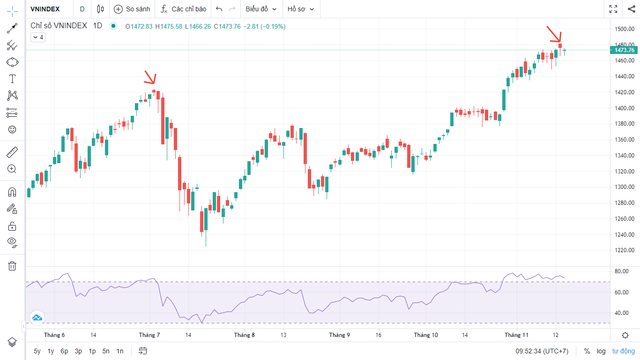This screenshot has height=360, width=640.
Task: Click the OHLC values in legend
Action: pos(205,27)
